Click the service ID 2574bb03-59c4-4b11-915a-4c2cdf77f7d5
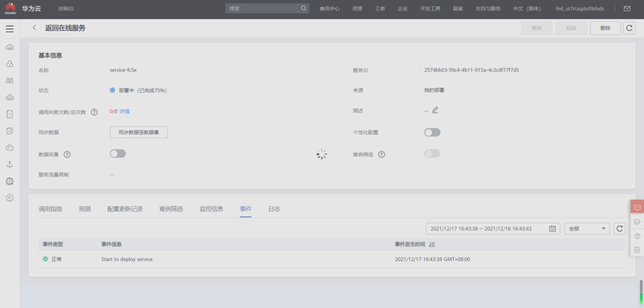The image size is (644, 308). point(472,70)
